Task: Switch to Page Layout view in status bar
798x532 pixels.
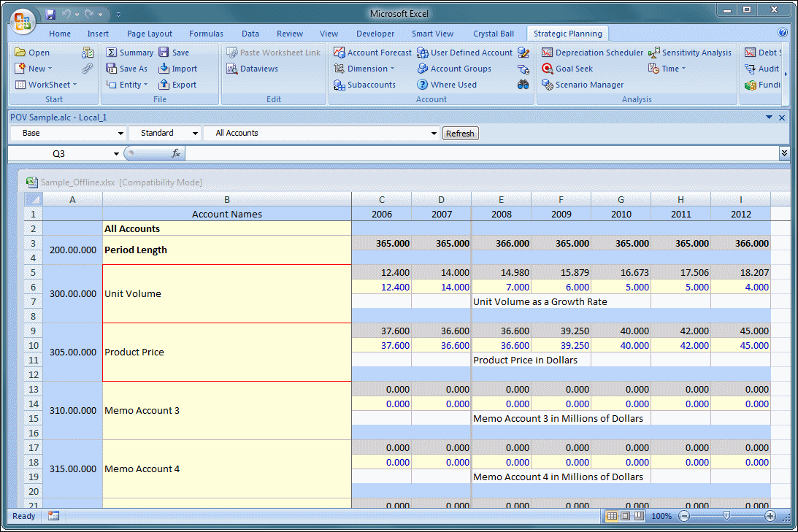Action: (625, 516)
